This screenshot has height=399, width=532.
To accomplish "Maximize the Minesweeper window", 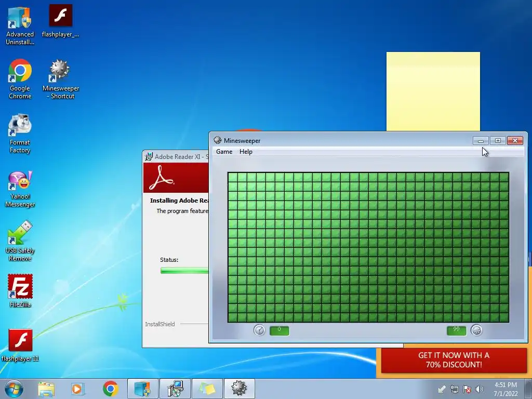I will click(498, 140).
